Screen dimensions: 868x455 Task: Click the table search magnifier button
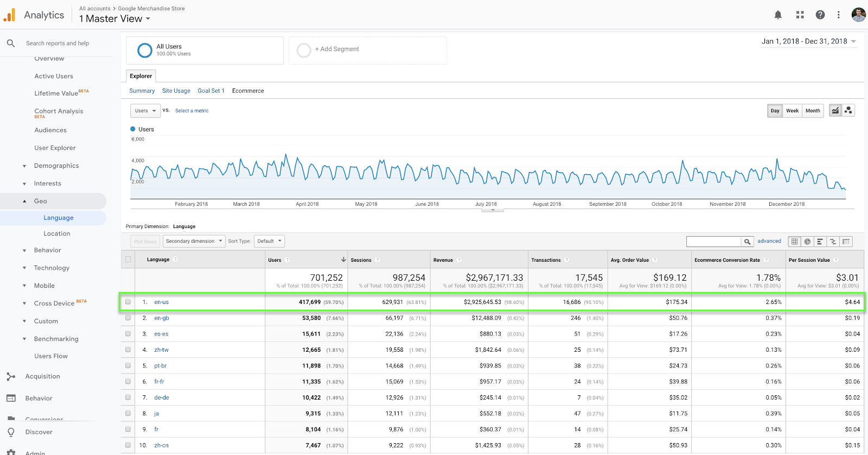[748, 242]
